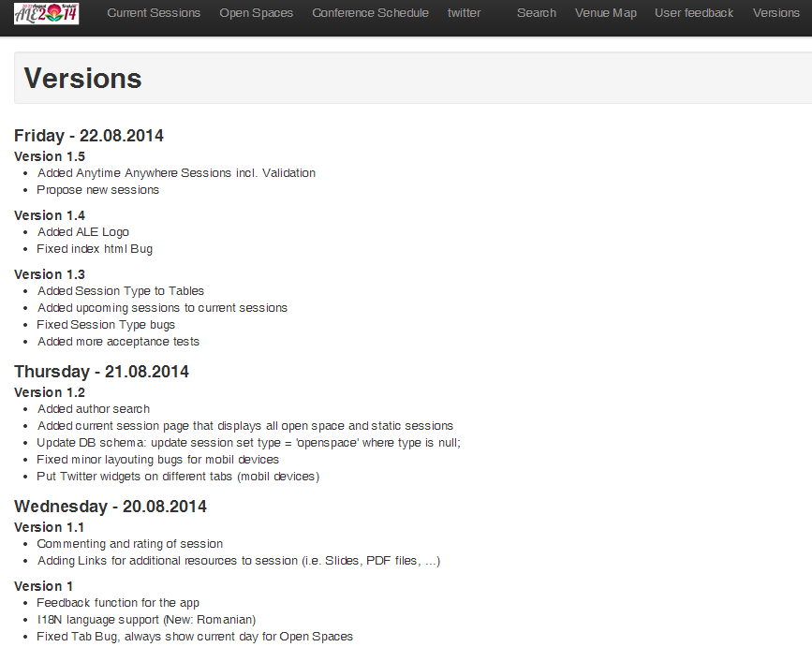Click the Version 1.1 subheading
812x647 pixels.
[x=50, y=527]
